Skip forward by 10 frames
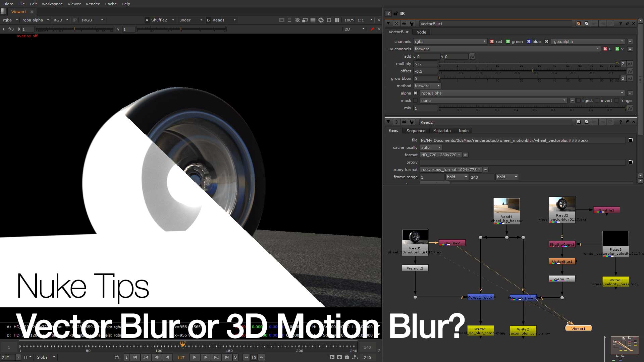The width and height of the screenshot is (644, 362). click(x=262, y=357)
